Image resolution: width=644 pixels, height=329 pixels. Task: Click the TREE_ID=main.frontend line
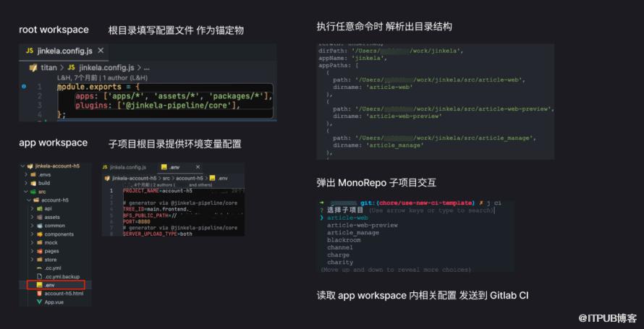[x=156, y=209]
